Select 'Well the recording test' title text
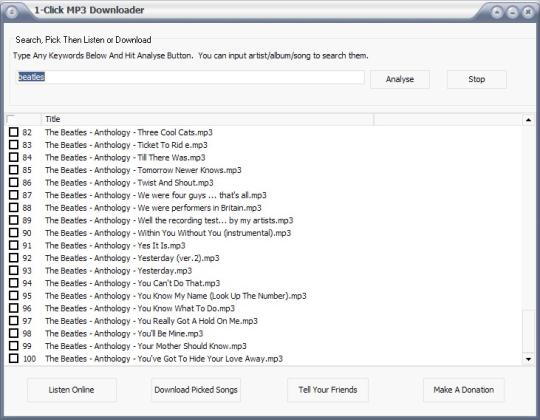 tap(178, 220)
